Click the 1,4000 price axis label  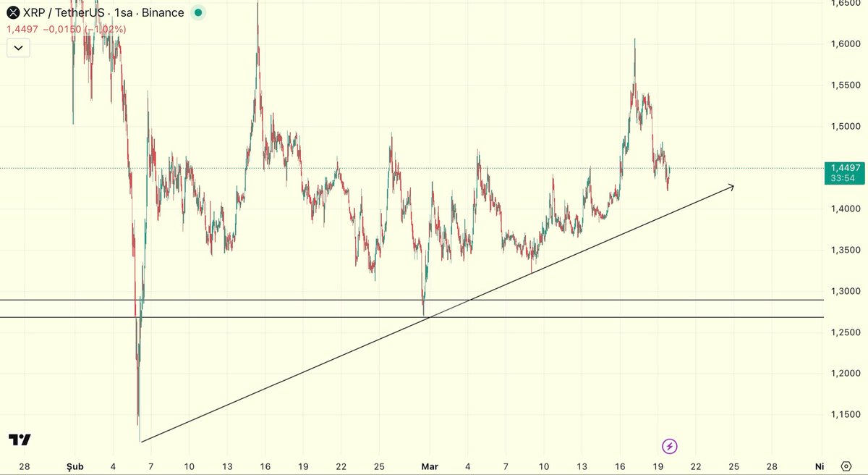pos(845,209)
